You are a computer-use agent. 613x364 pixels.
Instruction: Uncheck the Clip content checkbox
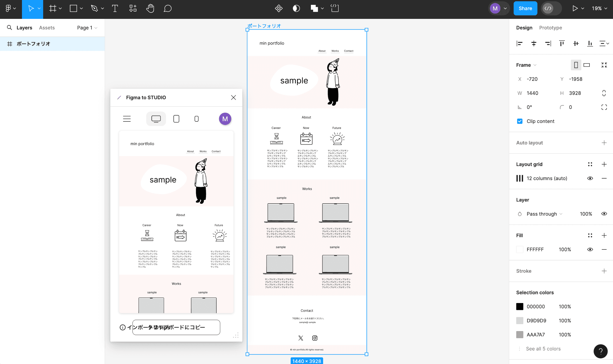(x=520, y=121)
